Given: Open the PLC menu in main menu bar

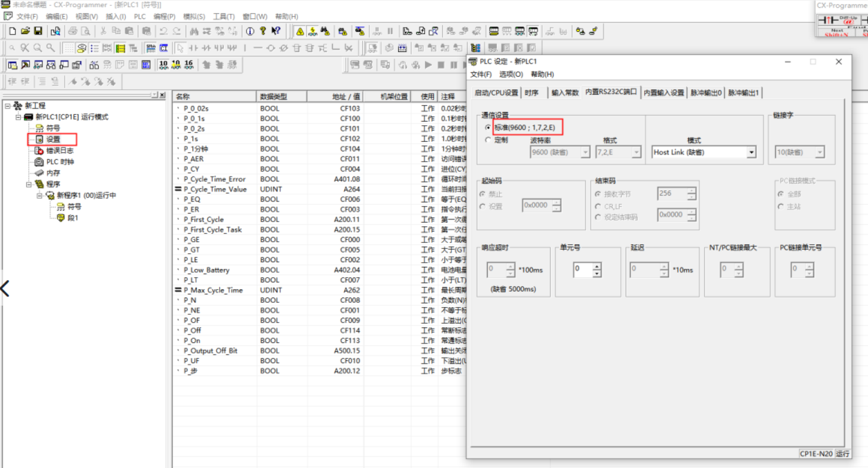Looking at the screenshot, I should [x=139, y=16].
